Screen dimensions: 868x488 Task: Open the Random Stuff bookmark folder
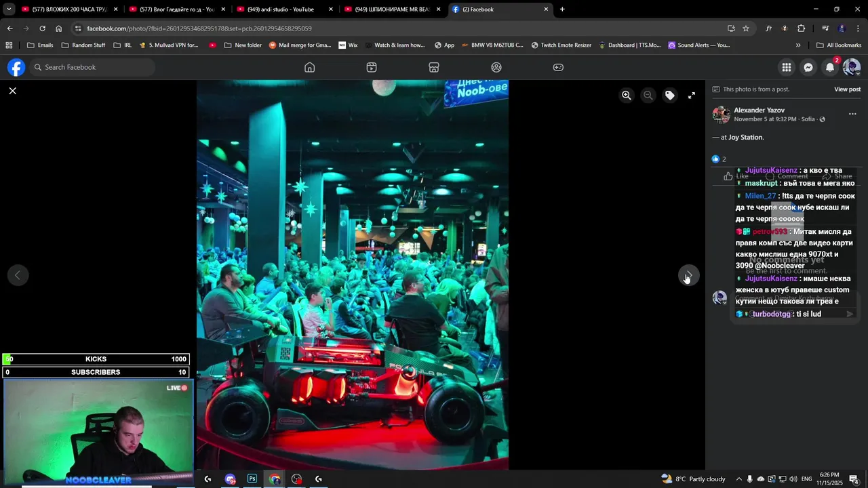pos(83,45)
